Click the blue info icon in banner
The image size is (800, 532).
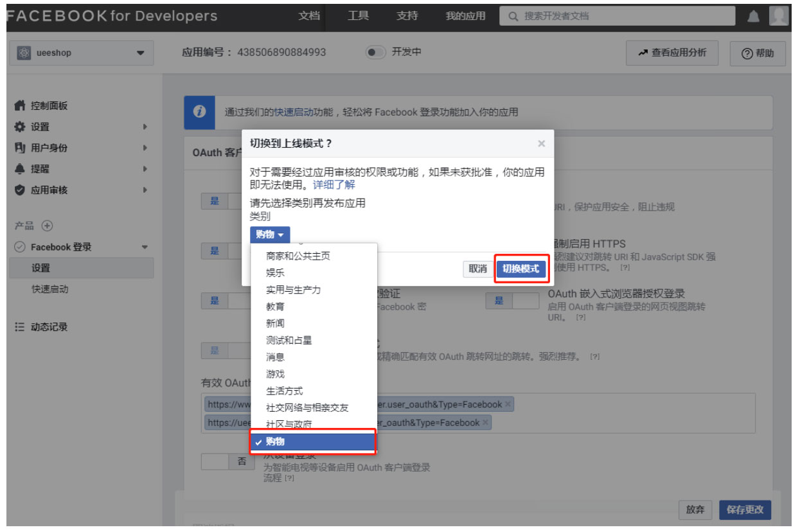point(199,111)
